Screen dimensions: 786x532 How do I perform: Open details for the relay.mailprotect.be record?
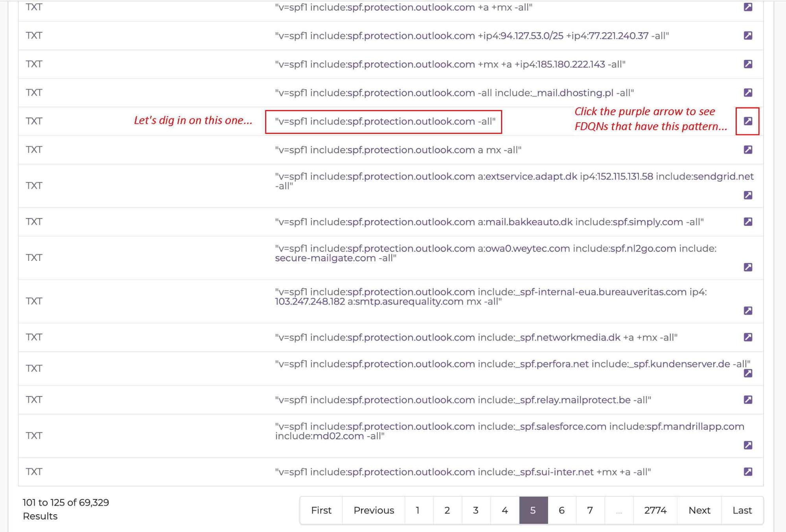749,400
